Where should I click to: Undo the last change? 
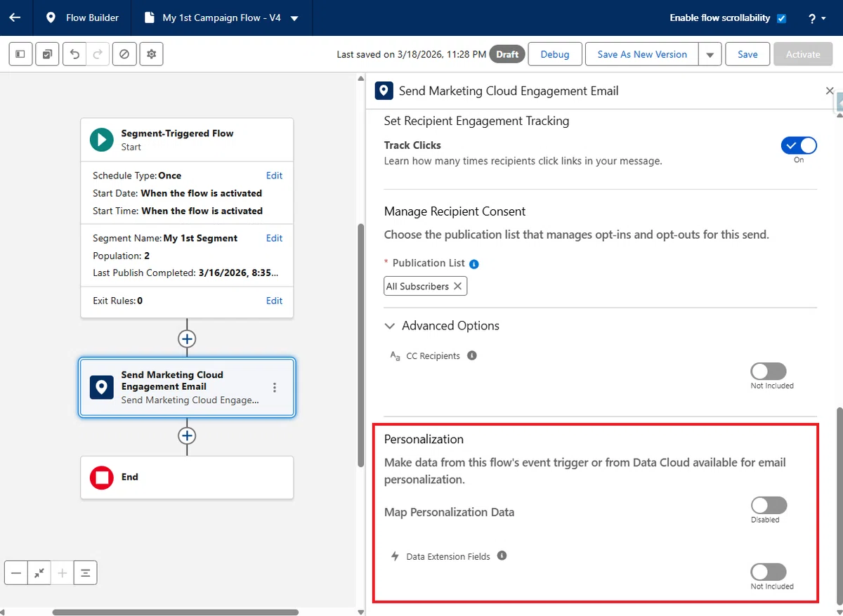tap(74, 54)
